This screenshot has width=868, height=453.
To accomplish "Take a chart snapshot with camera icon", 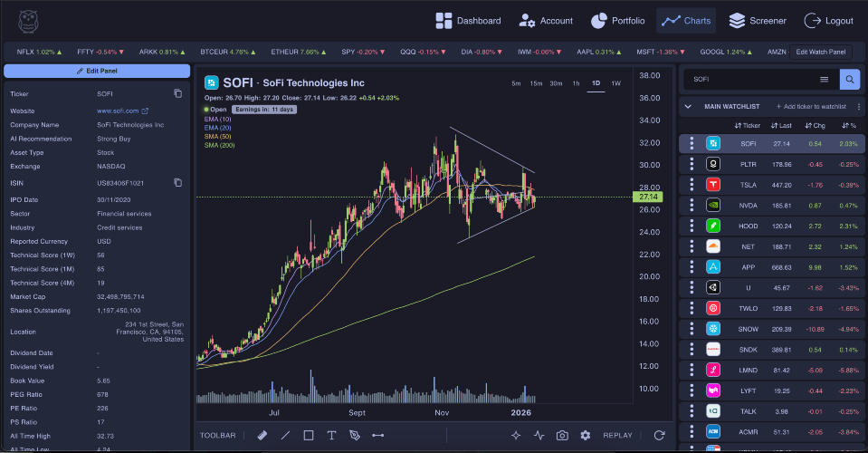I will click(562, 435).
